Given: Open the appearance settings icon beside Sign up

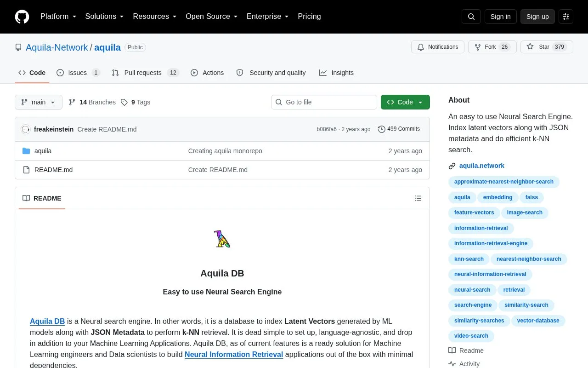Looking at the screenshot, I should [566, 17].
